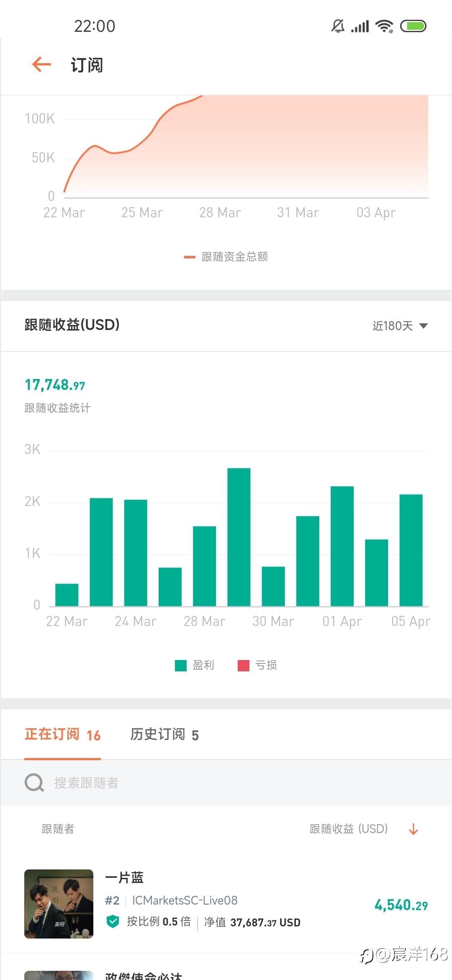Tap the 03 Apr label on funds chart
The image size is (452, 980).
pos(376,213)
